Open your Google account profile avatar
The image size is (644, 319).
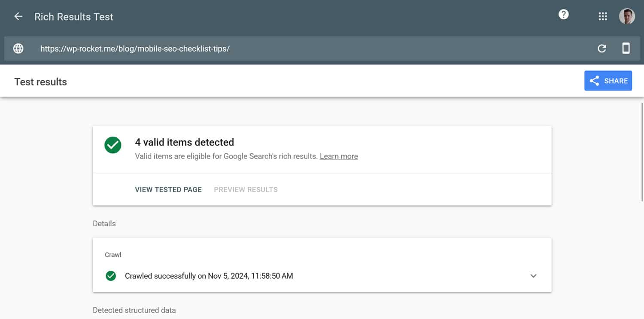(627, 16)
